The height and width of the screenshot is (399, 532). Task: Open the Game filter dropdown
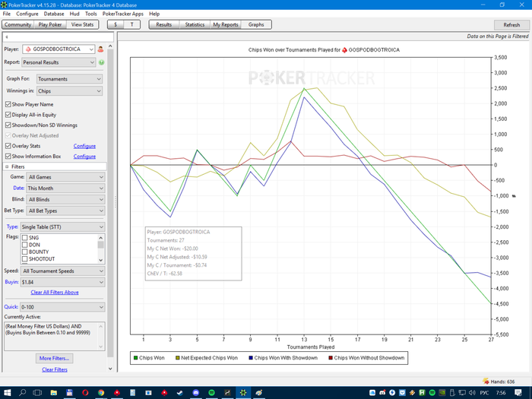tap(65, 177)
